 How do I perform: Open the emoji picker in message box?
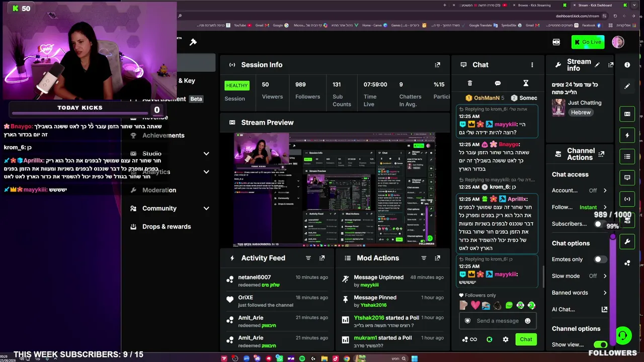[x=527, y=321]
